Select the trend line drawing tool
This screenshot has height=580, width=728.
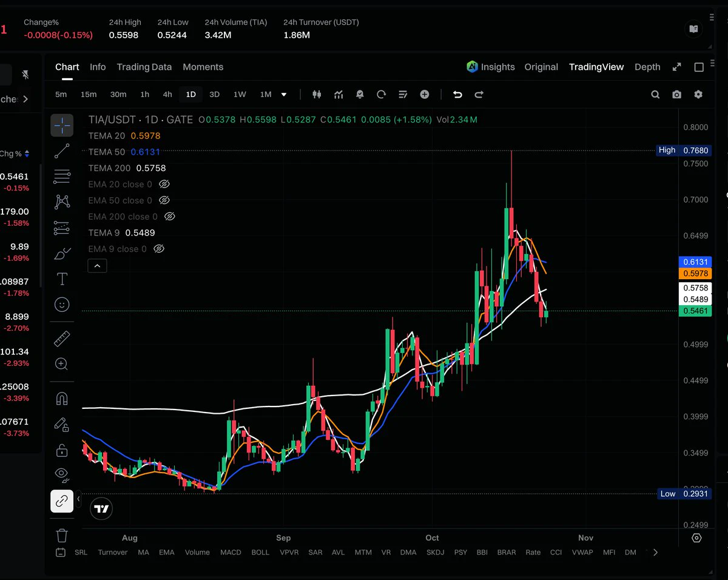(x=62, y=151)
